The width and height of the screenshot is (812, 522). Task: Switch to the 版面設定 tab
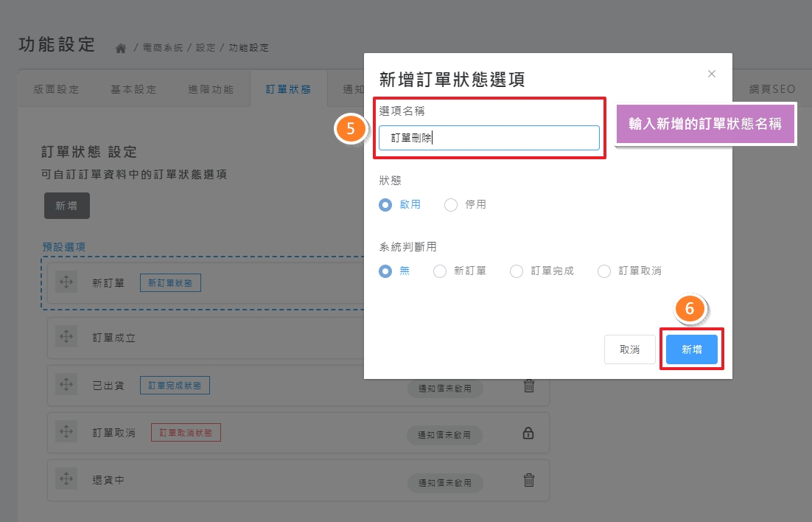(57, 89)
